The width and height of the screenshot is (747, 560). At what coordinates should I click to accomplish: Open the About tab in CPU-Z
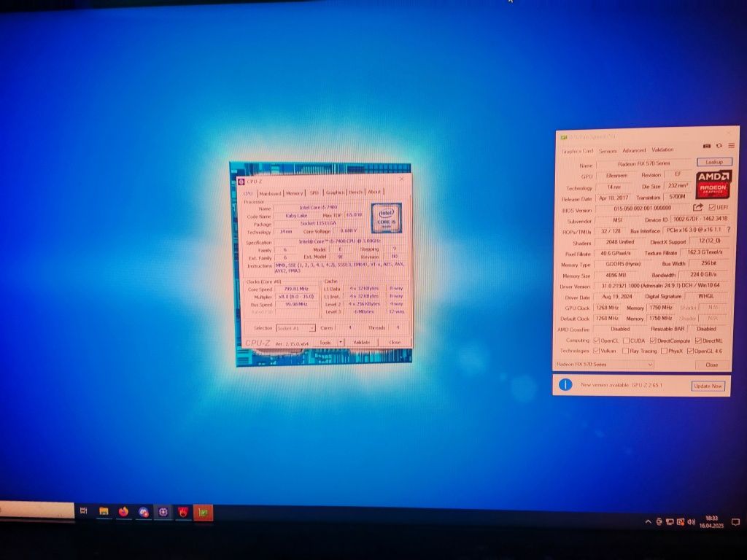coord(374,192)
